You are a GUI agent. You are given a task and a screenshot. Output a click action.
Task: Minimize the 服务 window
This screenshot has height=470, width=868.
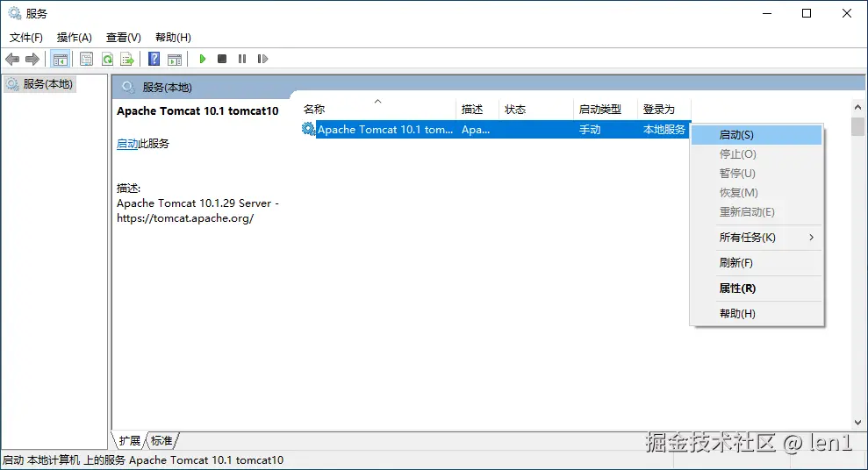[x=767, y=13]
